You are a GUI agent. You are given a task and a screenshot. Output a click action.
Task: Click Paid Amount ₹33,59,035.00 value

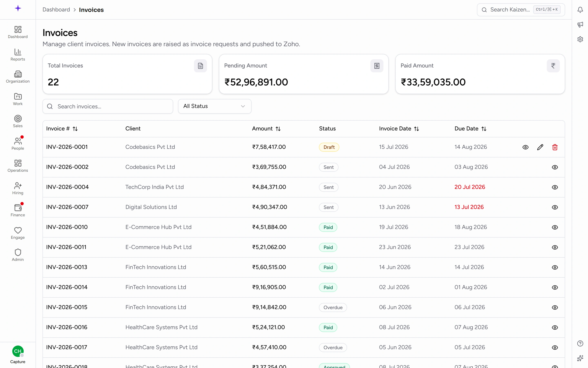point(433,82)
